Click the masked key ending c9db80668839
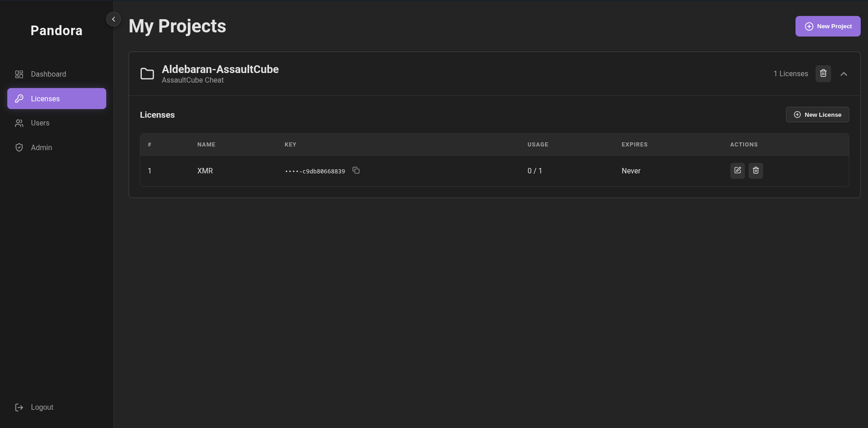868x428 pixels. point(315,171)
